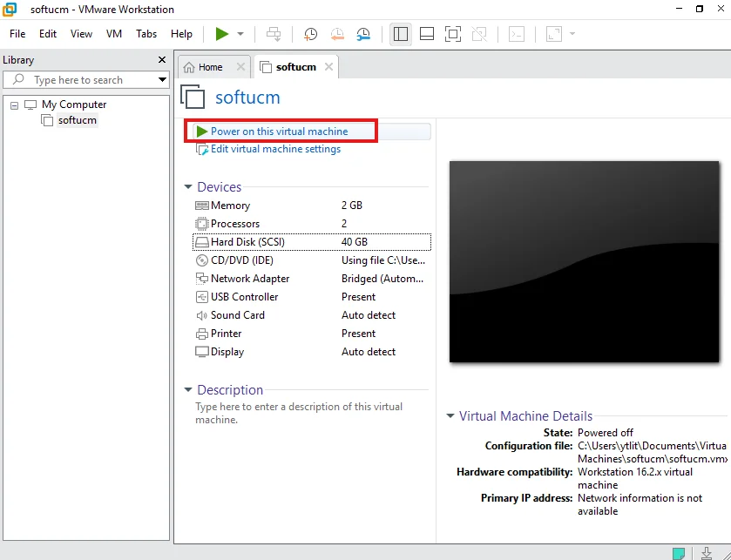The height and width of the screenshot is (560, 731).
Task: Click the Hard Disk (SCSI) device icon
Action: pyautogui.click(x=202, y=242)
